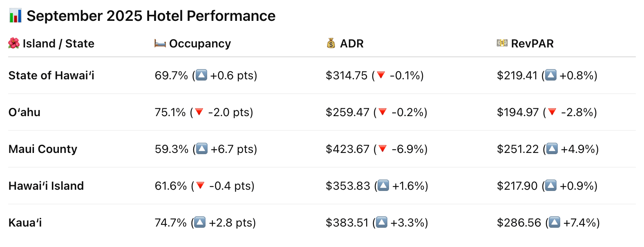Select the "September 2025 Hotel Performance" heading
This screenshot has height=247, width=644.
point(151,16)
